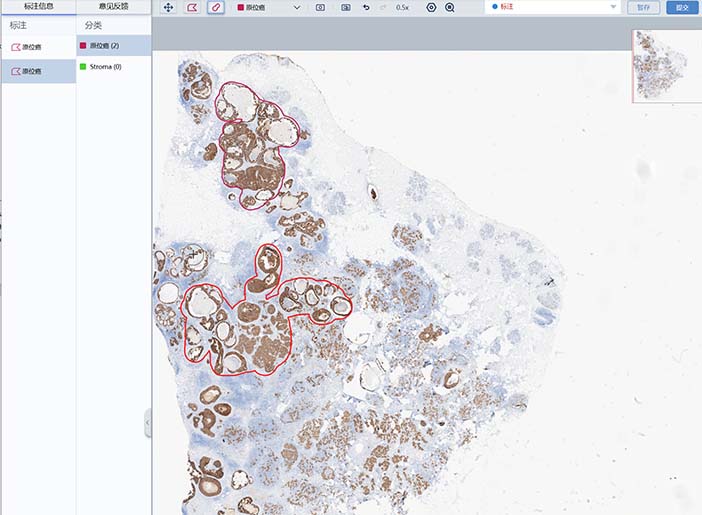Select the pan/move tool in toolbar
Image resolution: width=702 pixels, height=515 pixels.
click(x=169, y=7)
